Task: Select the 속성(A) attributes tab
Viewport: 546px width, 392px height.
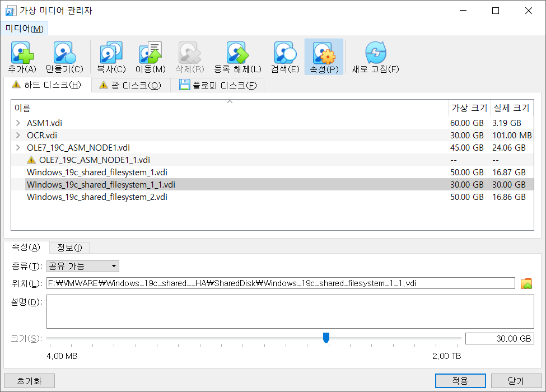Action: pyautogui.click(x=26, y=248)
